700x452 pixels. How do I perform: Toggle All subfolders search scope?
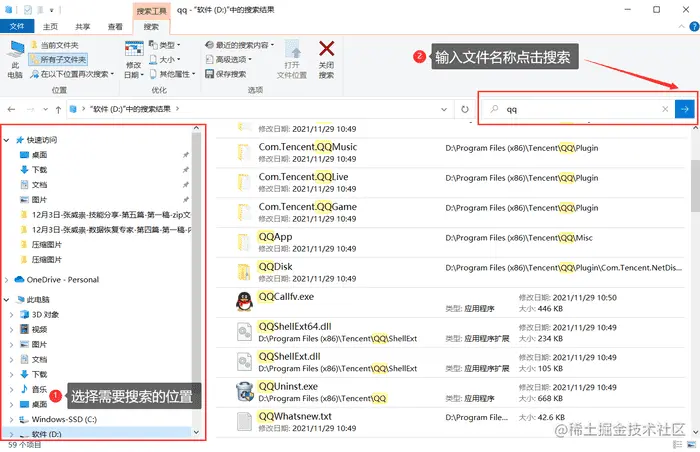(58, 59)
